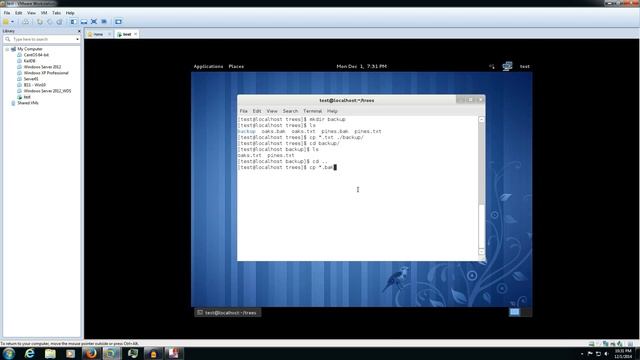Open the terminal's View menu
Viewport: 640px width, 360px height.
pos(272,111)
